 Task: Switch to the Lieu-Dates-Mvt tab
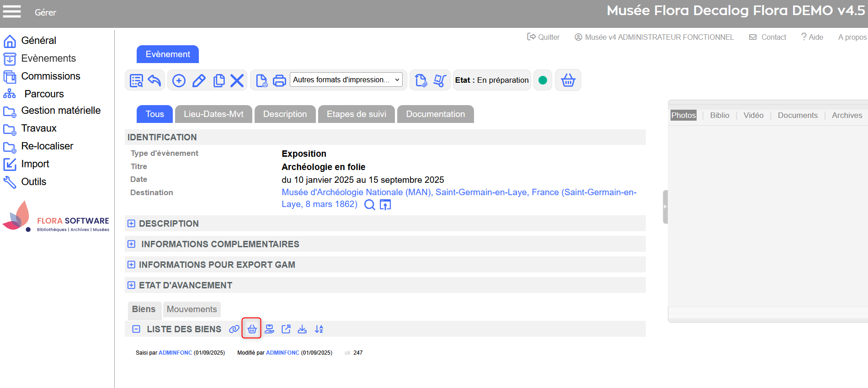click(x=213, y=114)
